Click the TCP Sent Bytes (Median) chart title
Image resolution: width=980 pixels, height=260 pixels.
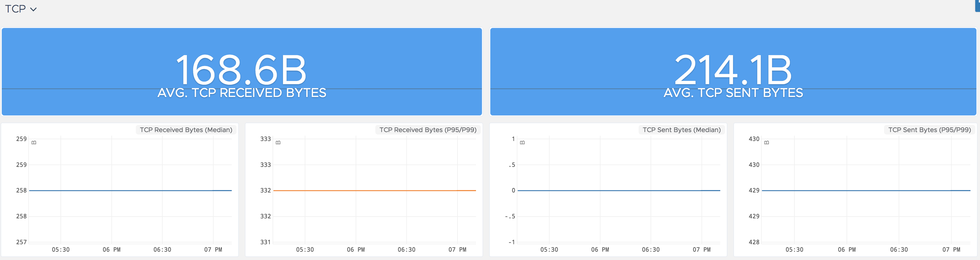(682, 130)
